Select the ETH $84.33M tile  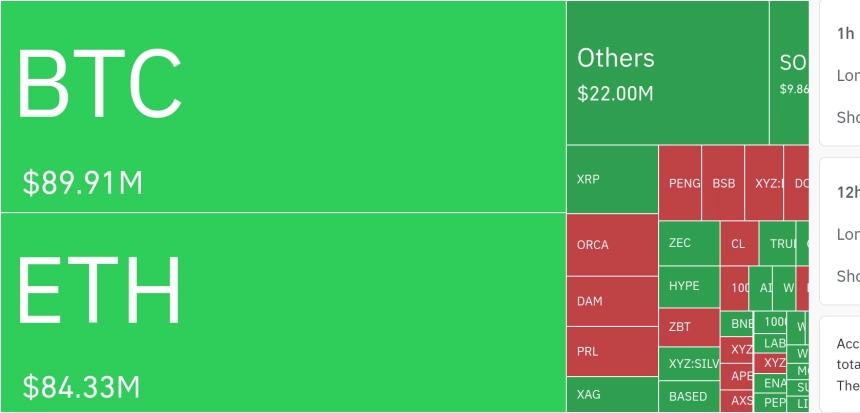[x=283, y=312]
